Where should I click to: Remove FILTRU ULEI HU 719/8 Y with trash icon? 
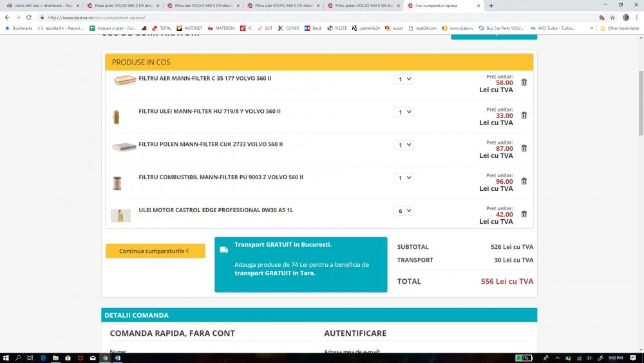tap(524, 115)
